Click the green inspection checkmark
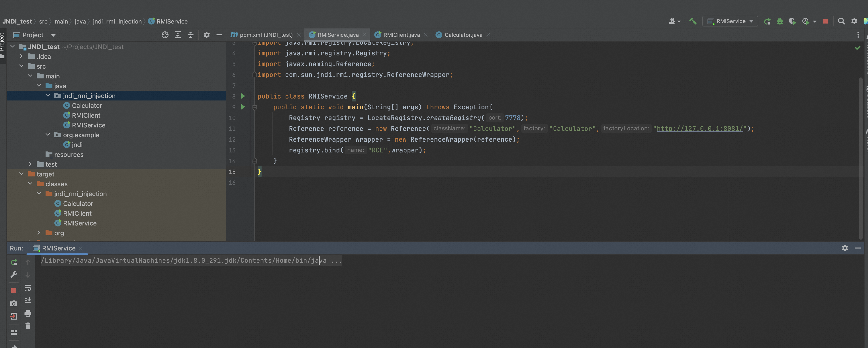The image size is (868, 348). [x=857, y=48]
